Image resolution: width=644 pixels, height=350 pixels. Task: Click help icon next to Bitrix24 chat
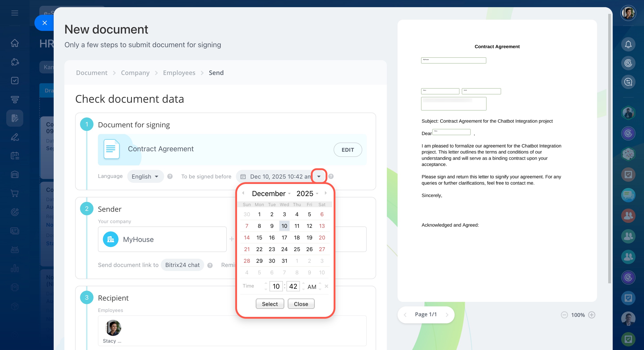[210, 265]
